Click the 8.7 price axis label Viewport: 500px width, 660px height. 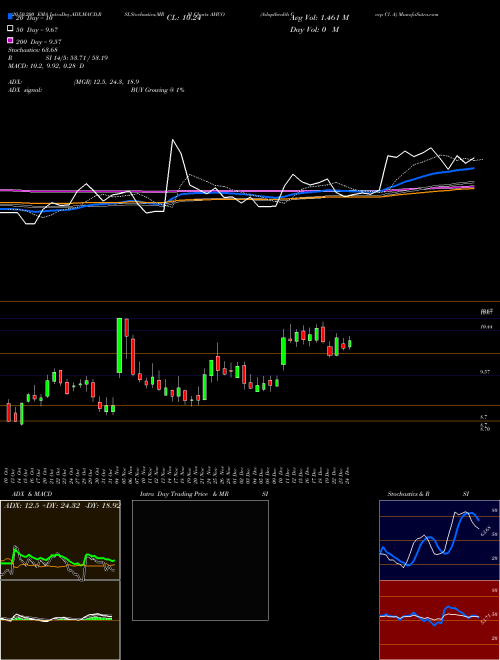pos(483,417)
